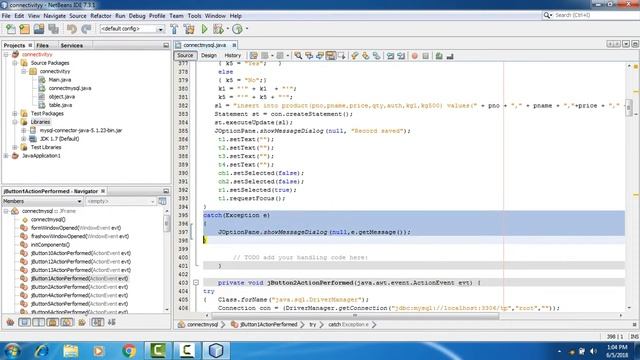Toggle Fully Qualified Names in Navigator
This screenshot has height=360, width=640.
82,322
